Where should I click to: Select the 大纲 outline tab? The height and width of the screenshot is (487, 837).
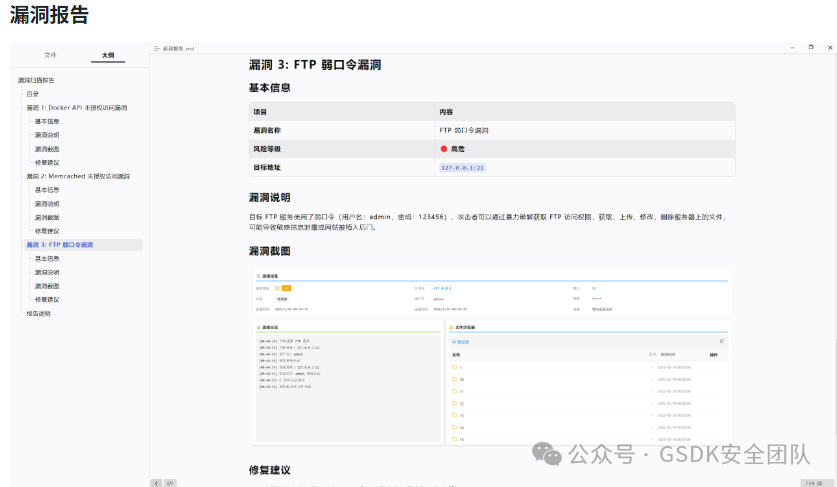[x=108, y=55]
